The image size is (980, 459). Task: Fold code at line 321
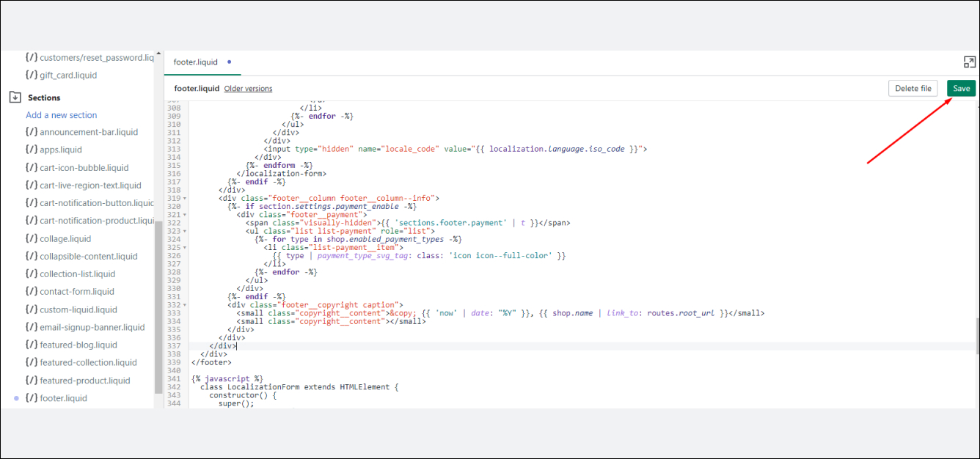click(x=185, y=215)
